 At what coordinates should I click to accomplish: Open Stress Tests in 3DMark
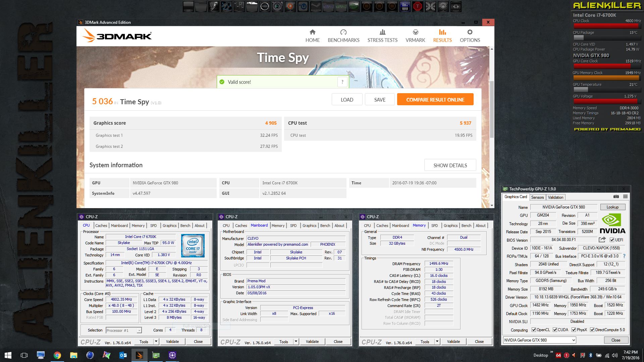[x=382, y=36]
